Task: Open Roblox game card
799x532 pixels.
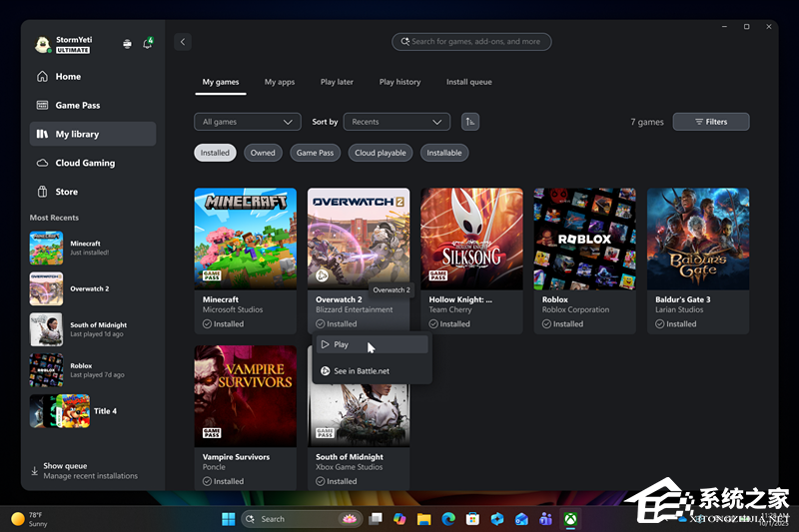Action: tap(584, 262)
